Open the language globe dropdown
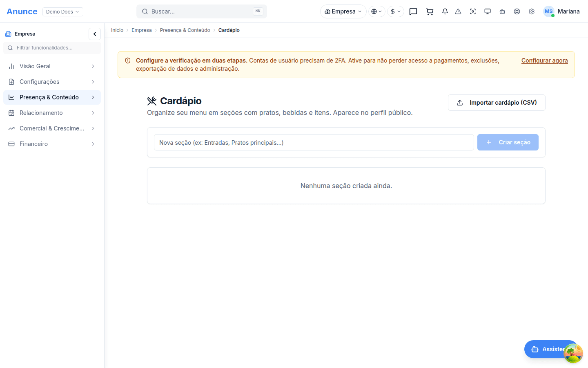588x368 pixels. pos(377,11)
